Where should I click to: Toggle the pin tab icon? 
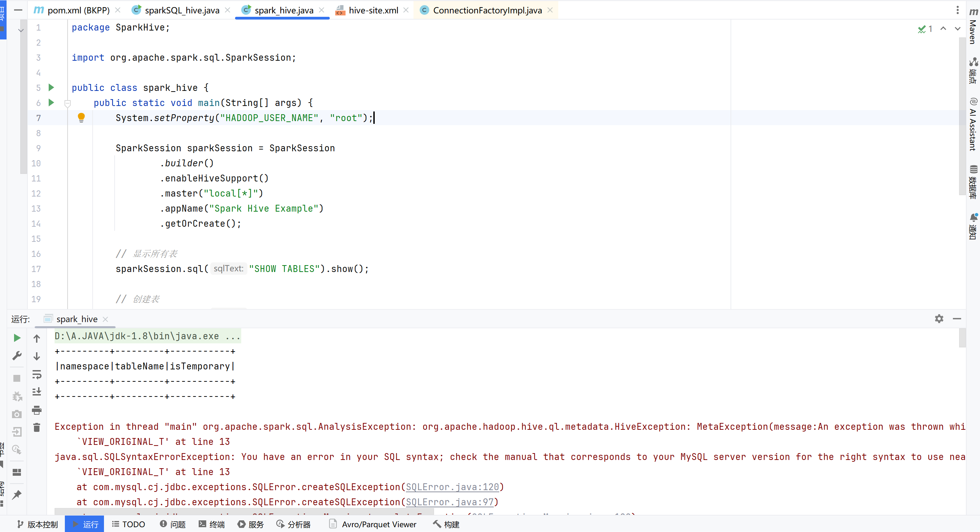point(17,495)
